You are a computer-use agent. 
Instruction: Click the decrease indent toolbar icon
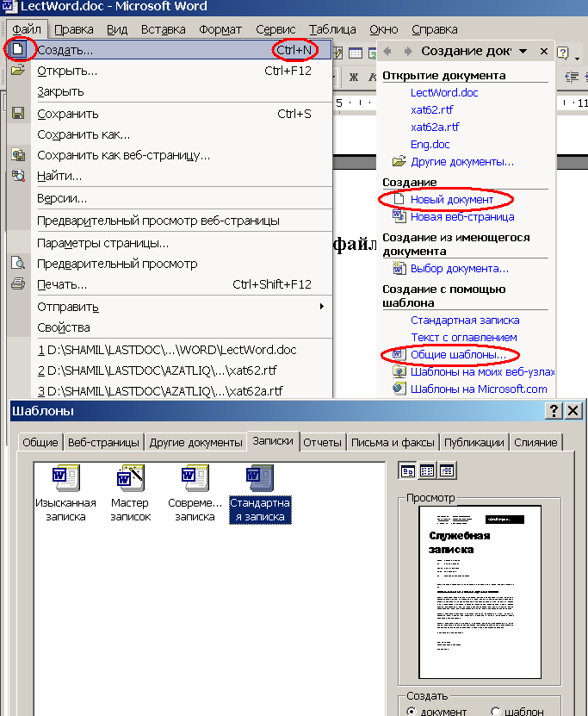click(x=572, y=78)
